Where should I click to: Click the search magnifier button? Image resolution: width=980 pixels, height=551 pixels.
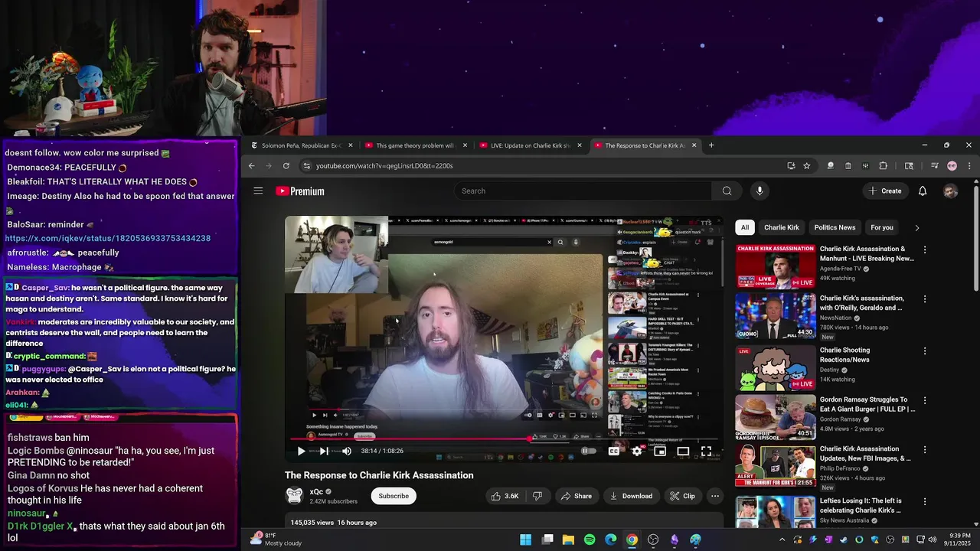click(727, 191)
